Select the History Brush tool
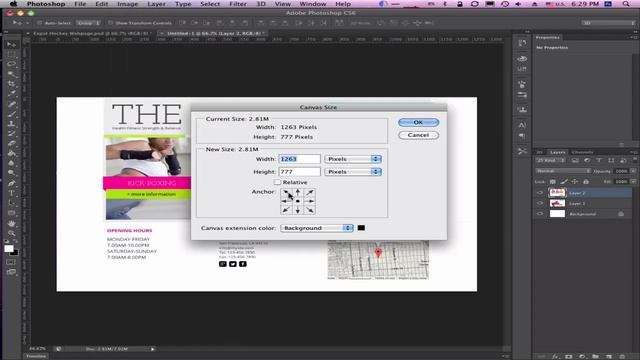The height and width of the screenshot is (360, 640). click(11, 133)
